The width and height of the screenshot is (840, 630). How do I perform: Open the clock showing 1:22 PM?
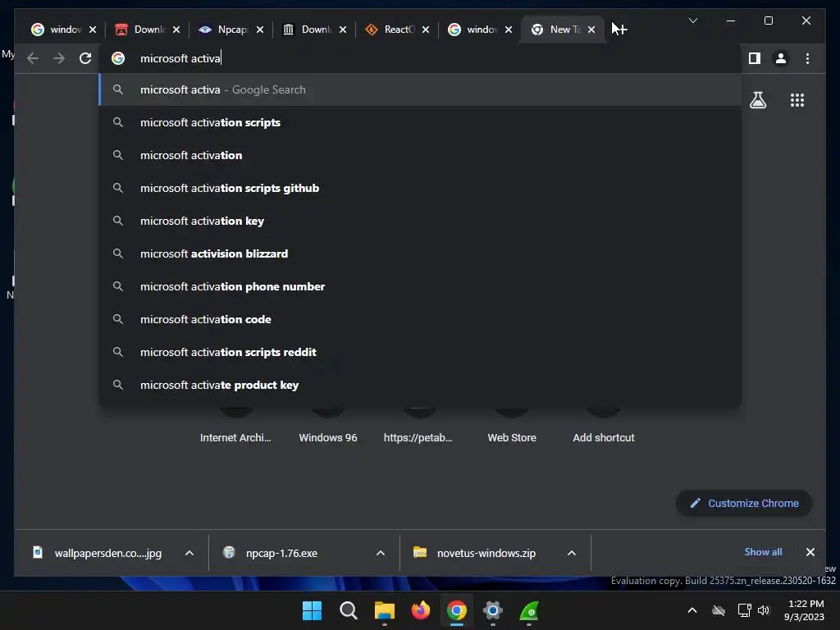(805, 610)
